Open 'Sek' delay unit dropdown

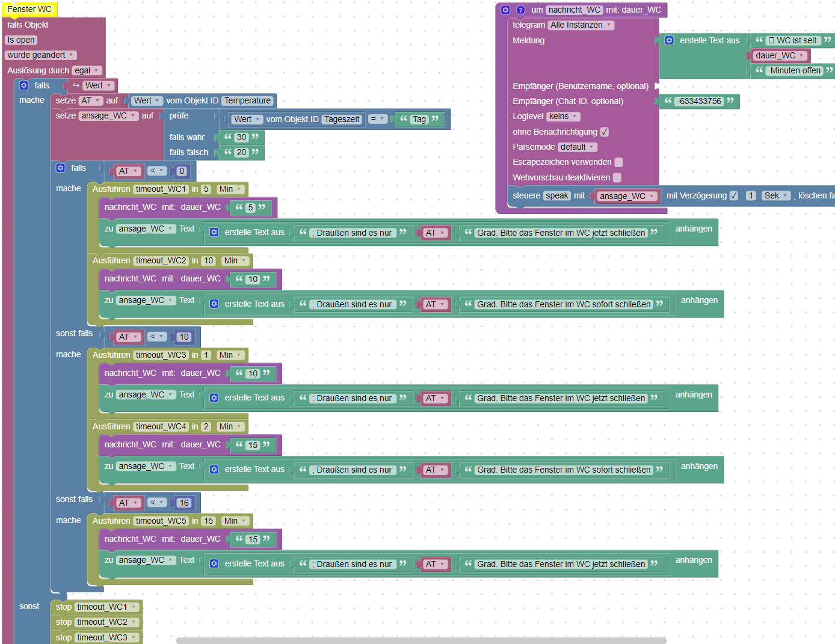[x=776, y=195]
